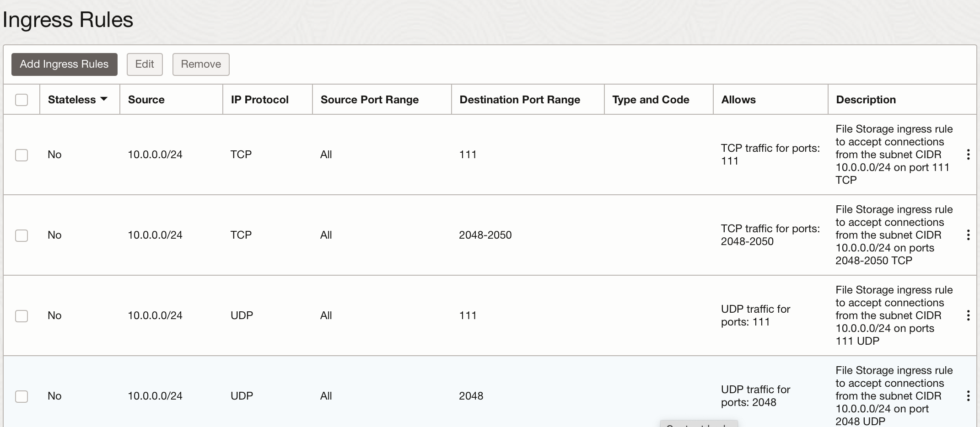Image resolution: width=980 pixels, height=427 pixels.
Task: Open the action menu for the TCP 2048-2050 rule
Action: pyautogui.click(x=969, y=235)
